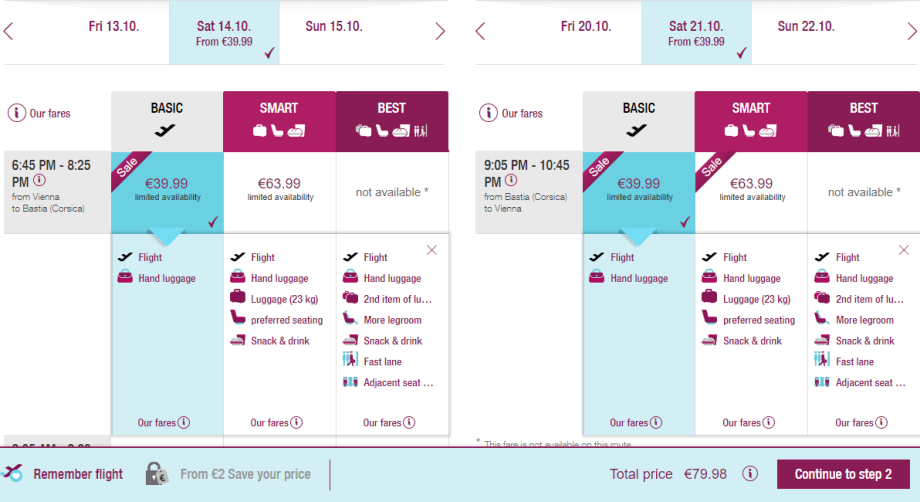Open info icon next to Total price
This screenshot has height=502, width=920.
(x=750, y=474)
